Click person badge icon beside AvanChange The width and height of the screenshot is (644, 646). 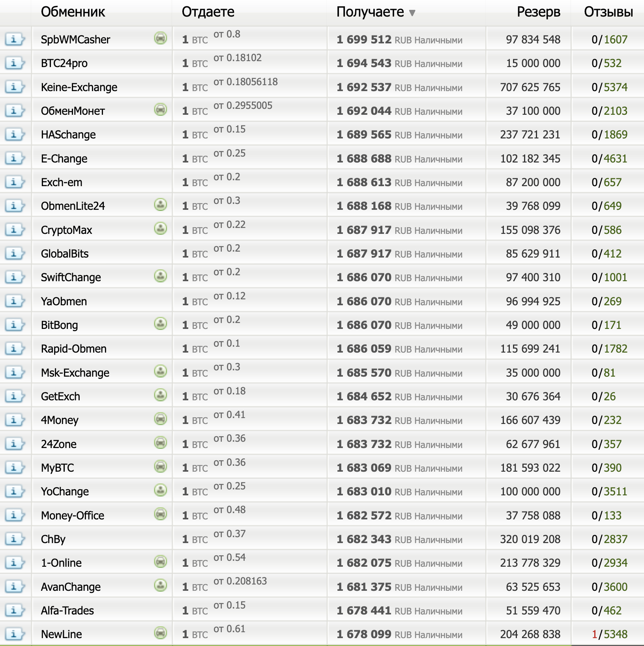(161, 585)
